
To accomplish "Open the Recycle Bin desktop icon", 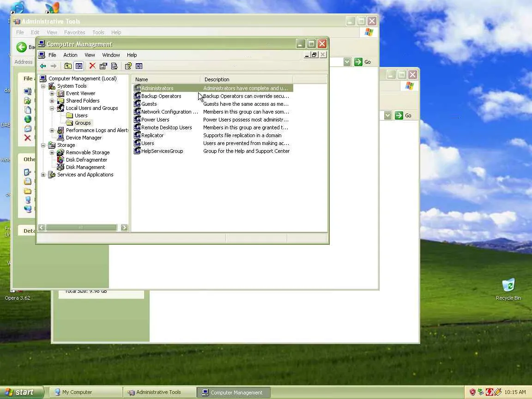I will 508,290.
